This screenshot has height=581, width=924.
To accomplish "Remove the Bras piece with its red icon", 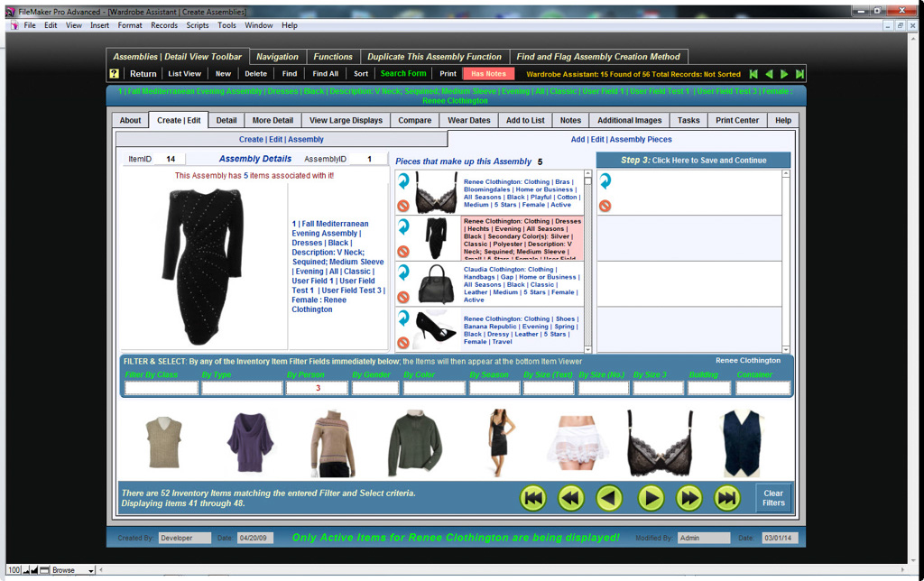I will (x=403, y=206).
